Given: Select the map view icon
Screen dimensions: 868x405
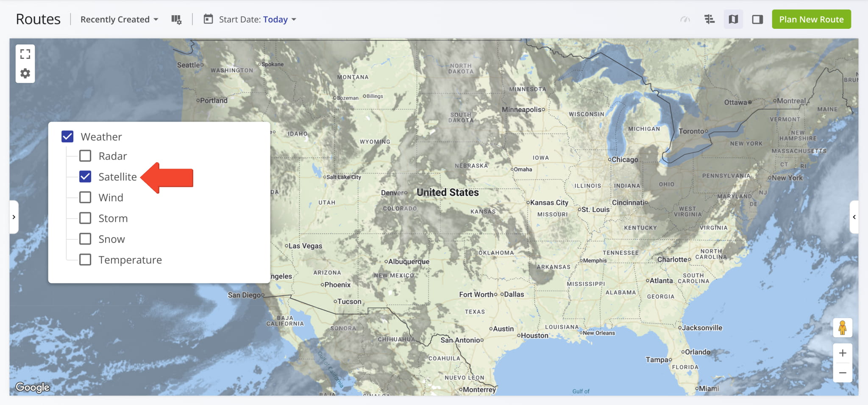Looking at the screenshot, I should point(733,19).
